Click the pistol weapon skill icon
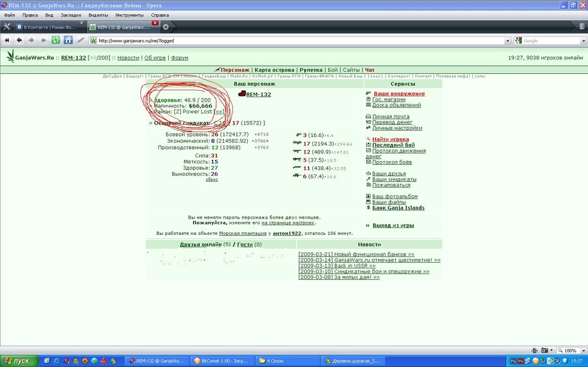 299,135
